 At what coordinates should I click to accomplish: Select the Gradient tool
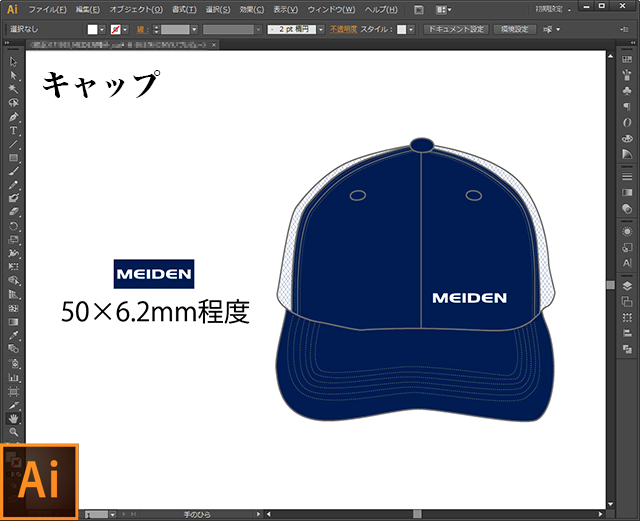(13, 322)
